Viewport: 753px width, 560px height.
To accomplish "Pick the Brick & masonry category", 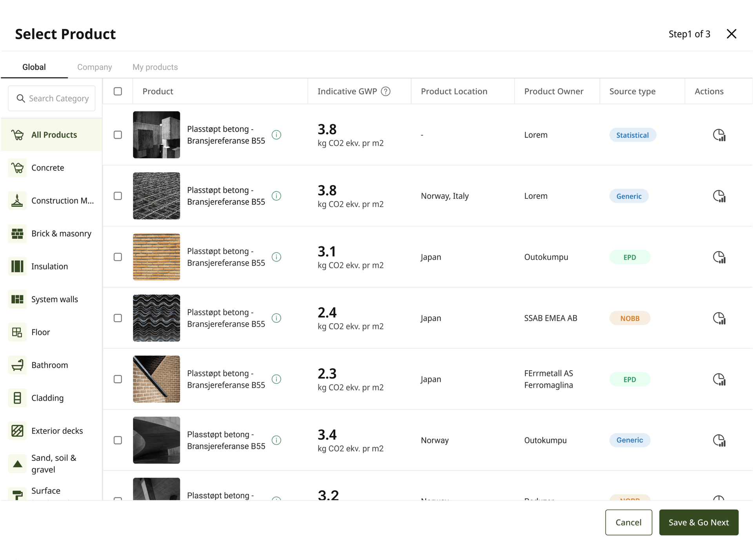I will click(x=51, y=234).
